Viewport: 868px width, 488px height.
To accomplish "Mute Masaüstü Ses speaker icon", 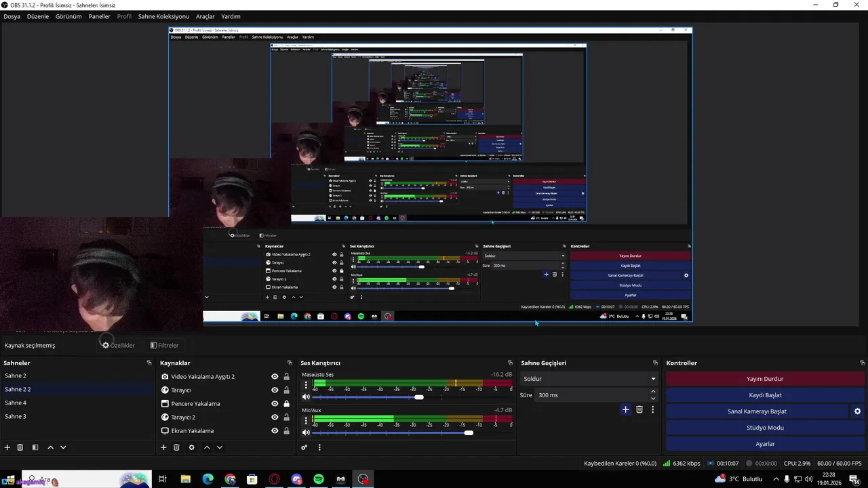I will click(306, 396).
